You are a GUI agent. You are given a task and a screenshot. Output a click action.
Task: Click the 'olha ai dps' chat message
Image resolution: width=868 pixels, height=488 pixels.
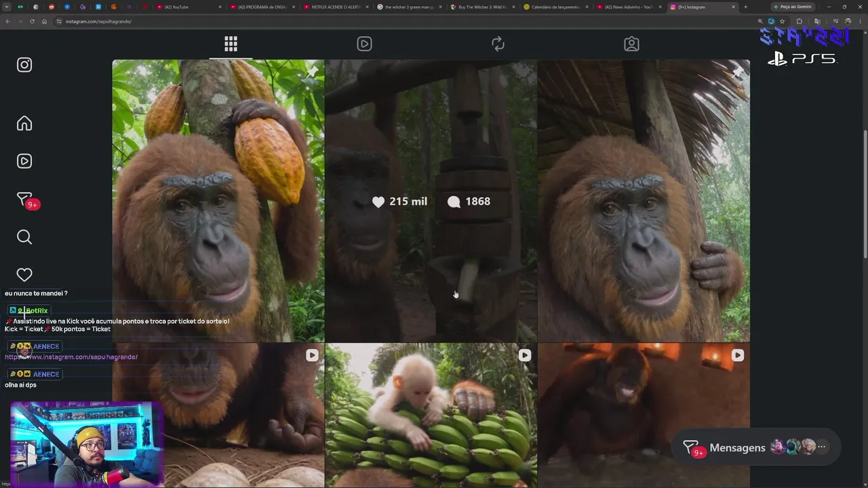click(x=20, y=385)
